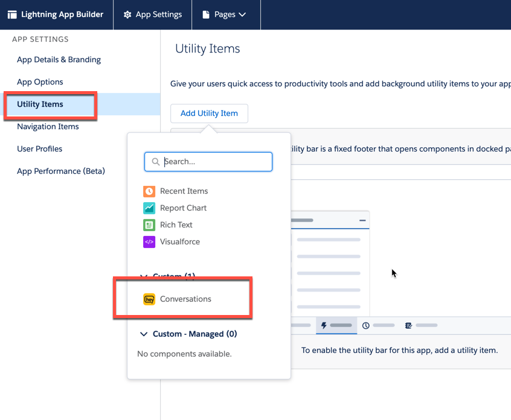Choose Rich Text component
Viewport: 511px width, 420px height.
[x=176, y=225]
